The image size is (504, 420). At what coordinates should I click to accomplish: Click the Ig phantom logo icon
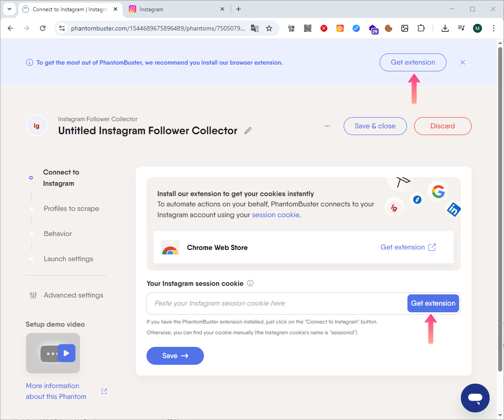point(37,126)
